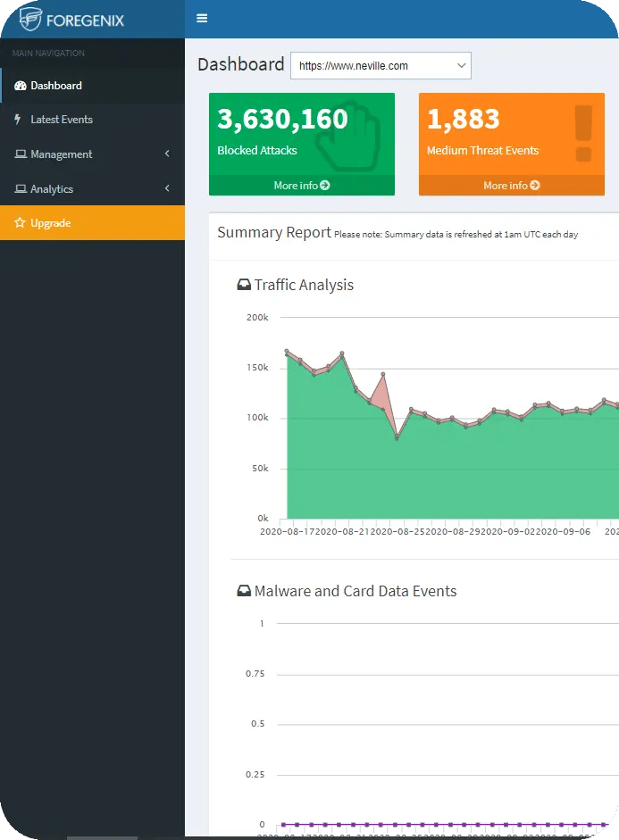This screenshot has height=840, width=619.
Task: Expand the Management submenu chevron
Action: click(x=167, y=154)
